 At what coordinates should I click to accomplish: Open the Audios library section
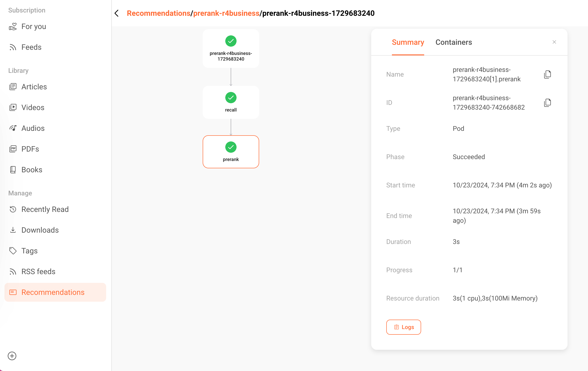point(55,128)
